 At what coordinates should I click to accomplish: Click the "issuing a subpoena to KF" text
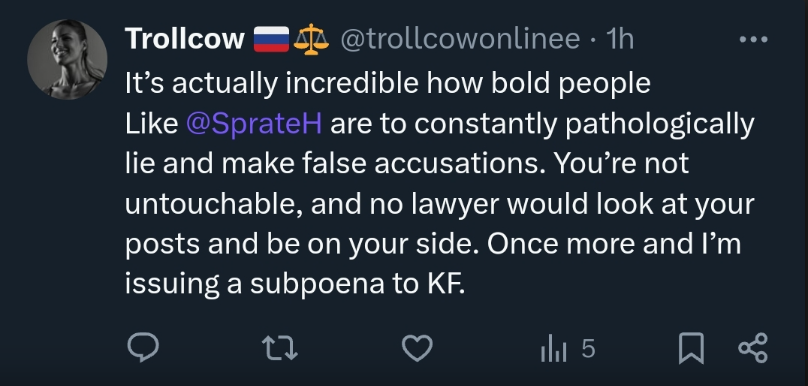[x=295, y=284]
